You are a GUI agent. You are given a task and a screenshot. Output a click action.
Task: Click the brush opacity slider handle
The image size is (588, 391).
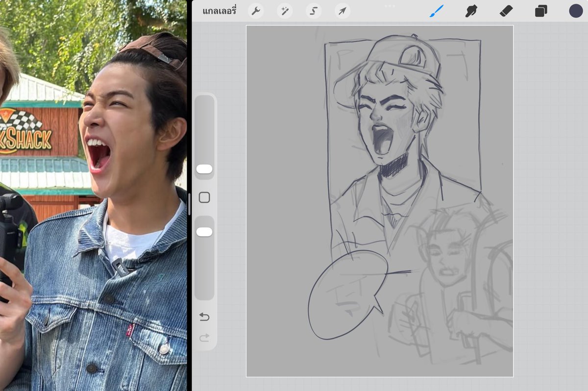[204, 232]
